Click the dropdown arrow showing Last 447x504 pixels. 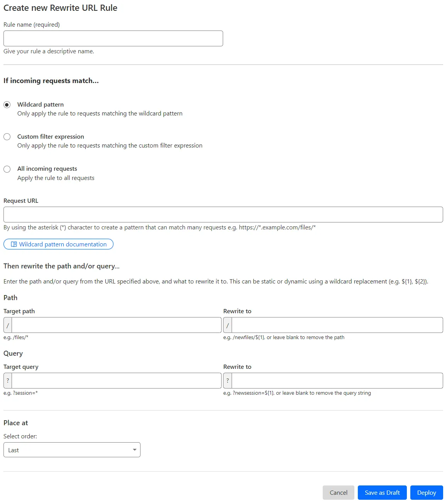click(x=134, y=450)
